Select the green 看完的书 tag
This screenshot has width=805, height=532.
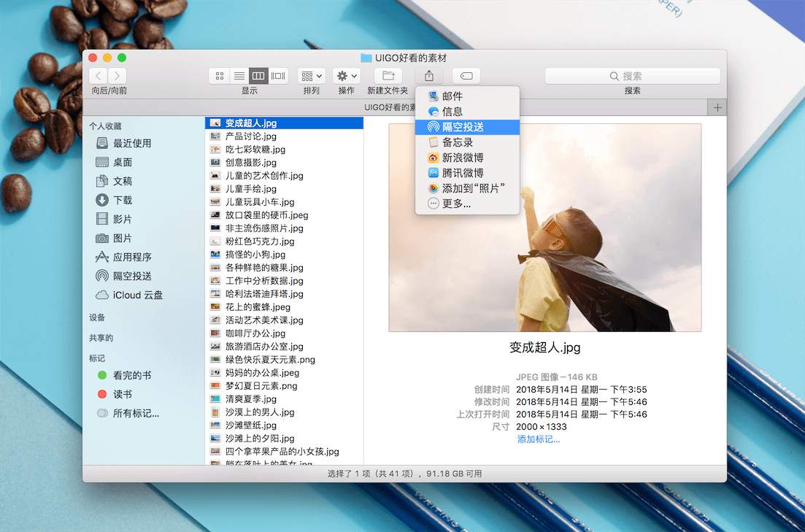pyautogui.click(x=124, y=375)
